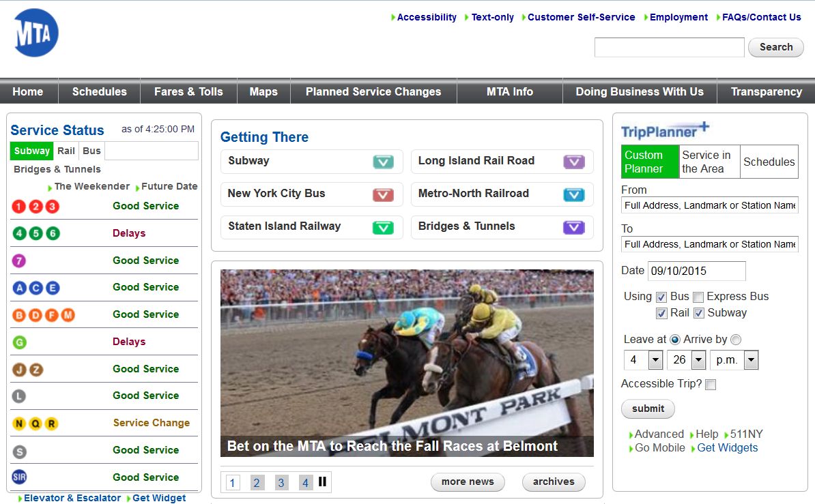Viewport: 815px width, 504px height.
Task: Click the 7 train line icon
Action: (19, 261)
